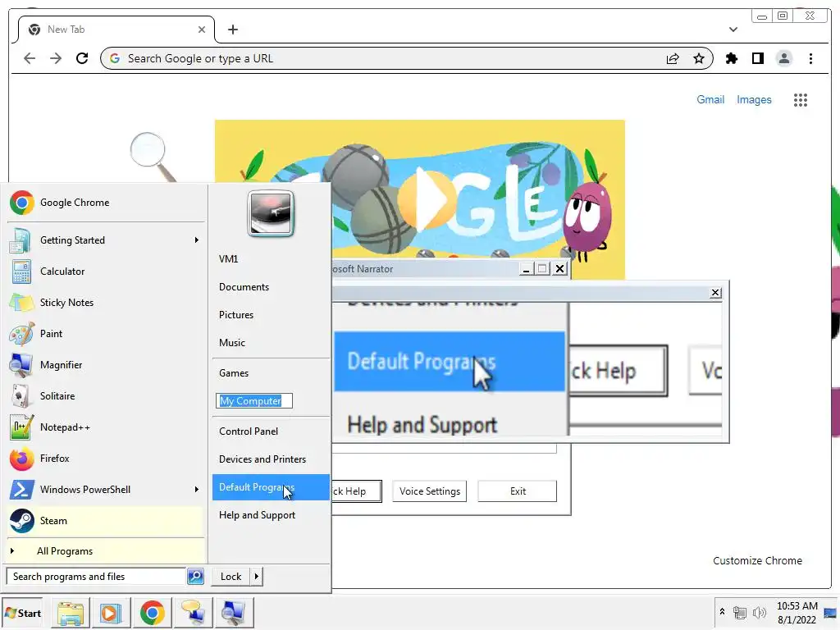Click the Lock button
Viewport: 840px width, 630px height.
coord(231,577)
